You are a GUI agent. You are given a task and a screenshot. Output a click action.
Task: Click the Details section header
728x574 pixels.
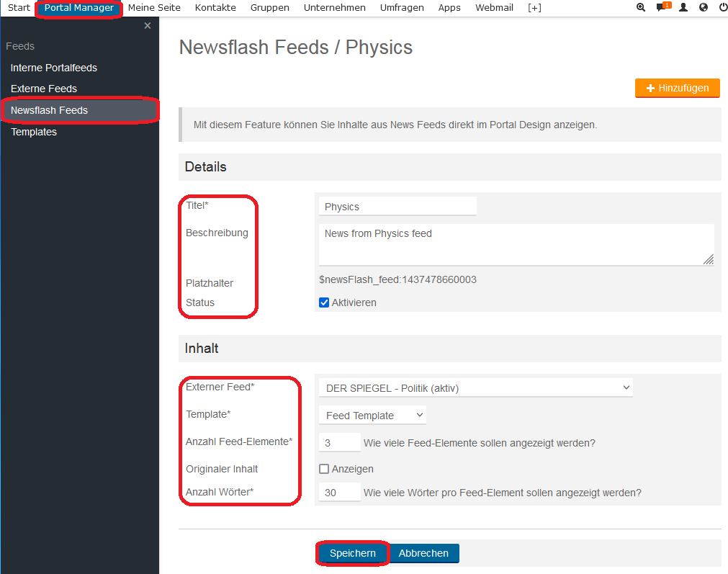449,166
